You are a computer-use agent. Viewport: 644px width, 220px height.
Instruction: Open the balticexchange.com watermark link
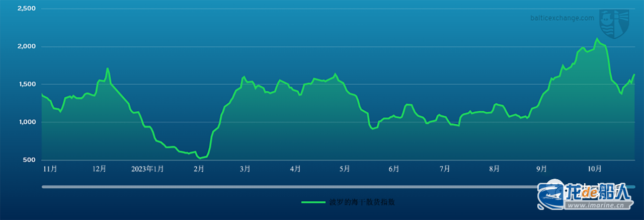tap(562, 18)
